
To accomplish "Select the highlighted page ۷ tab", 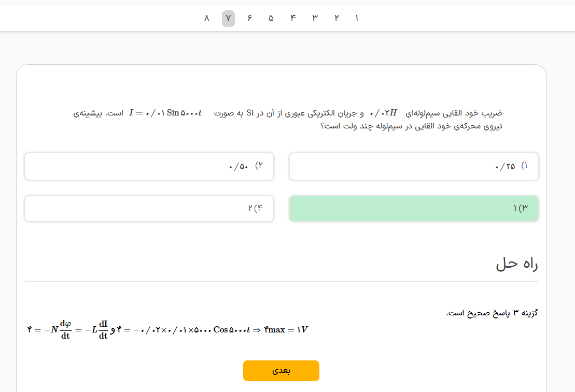I will tap(228, 19).
